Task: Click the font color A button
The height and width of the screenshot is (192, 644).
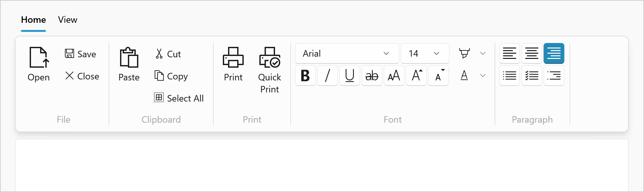Action: point(464,76)
